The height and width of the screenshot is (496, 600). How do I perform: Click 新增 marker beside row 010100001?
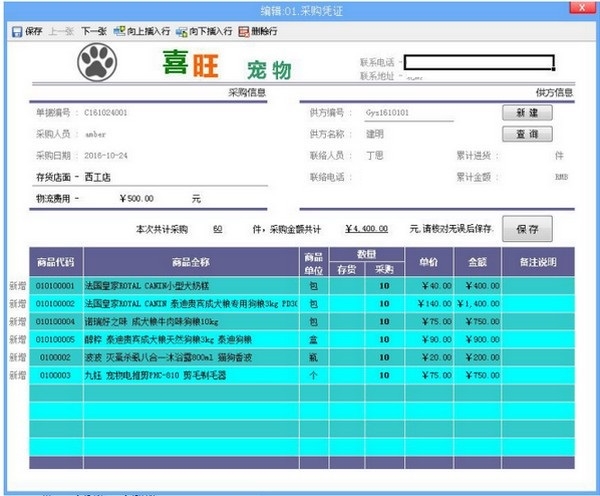tap(18, 286)
